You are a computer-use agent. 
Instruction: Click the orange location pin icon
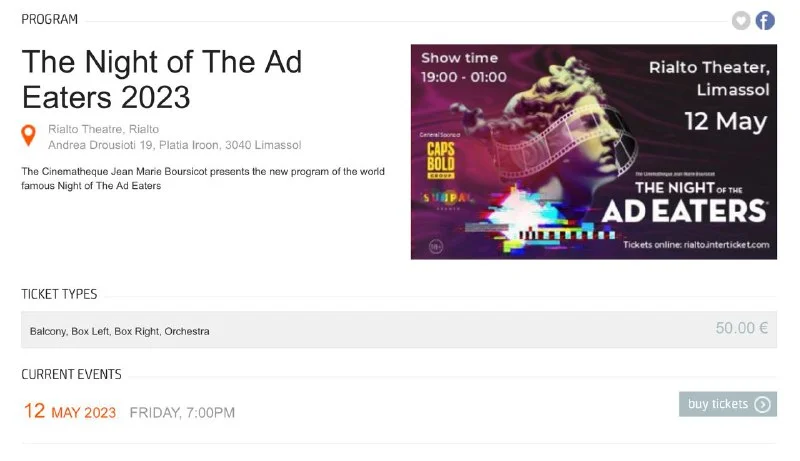[x=29, y=135]
